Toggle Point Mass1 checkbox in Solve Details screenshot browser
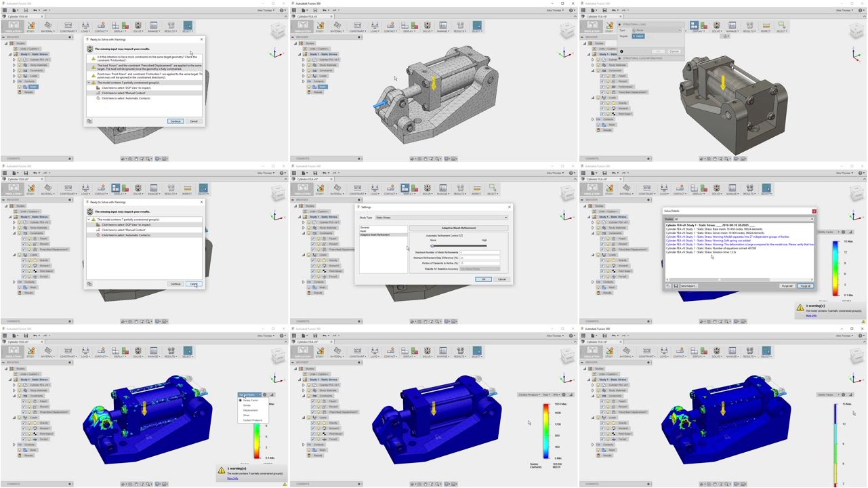The width and height of the screenshot is (868, 488). click(x=602, y=271)
